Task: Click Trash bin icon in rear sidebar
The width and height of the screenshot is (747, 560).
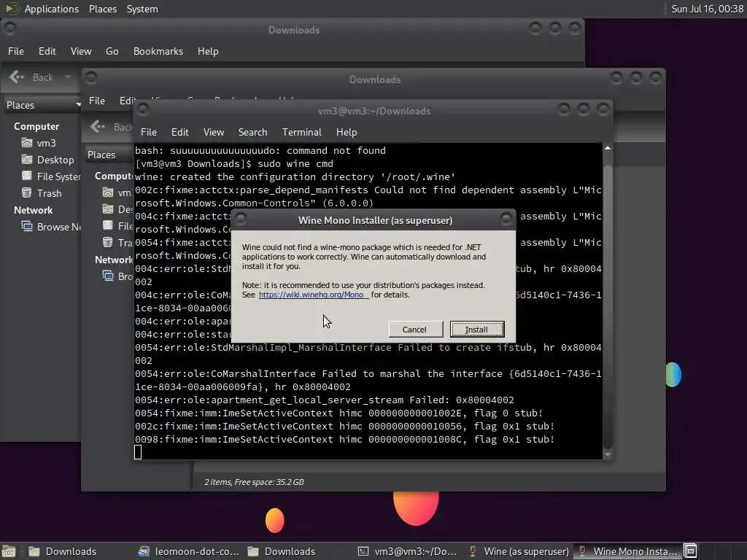Action: tap(27, 192)
